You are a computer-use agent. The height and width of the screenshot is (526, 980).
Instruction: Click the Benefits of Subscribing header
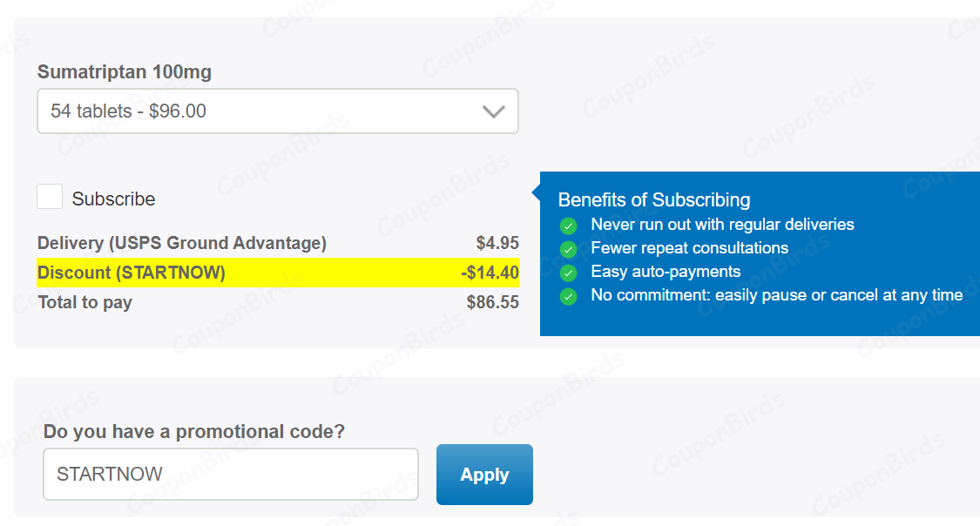pos(654,199)
